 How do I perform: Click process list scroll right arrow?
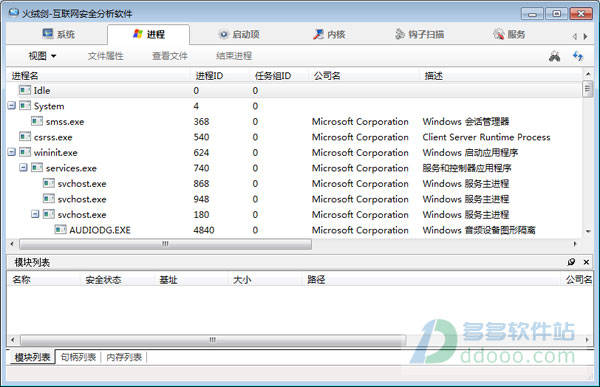[575, 244]
